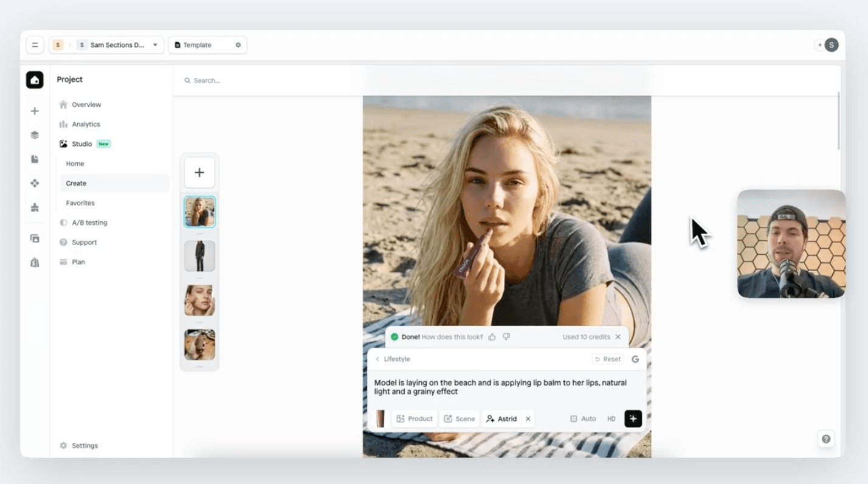Give thumbs down feedback on the result

506,336
